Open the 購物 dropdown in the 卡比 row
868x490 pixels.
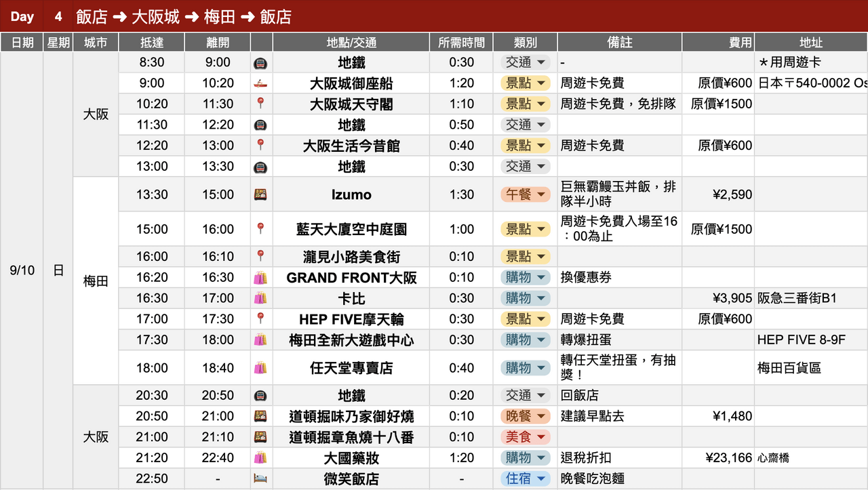tap(541, 298)
